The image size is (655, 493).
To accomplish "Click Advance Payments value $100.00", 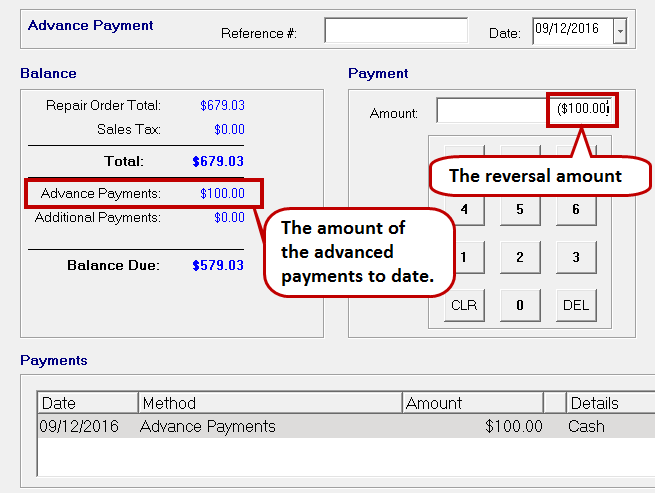I will pyautogui.click(x=222, y=193).
